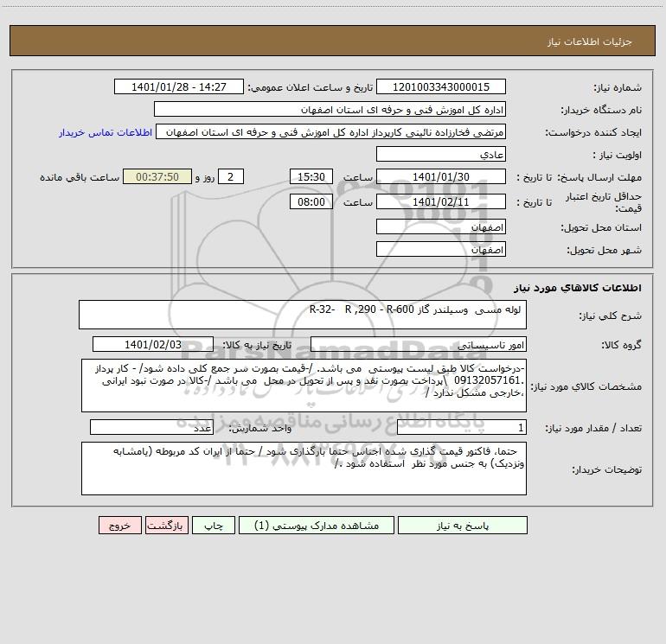Click response deadline time 15:30
Viewport: 666px width, 644px height.
pos(311,176)
